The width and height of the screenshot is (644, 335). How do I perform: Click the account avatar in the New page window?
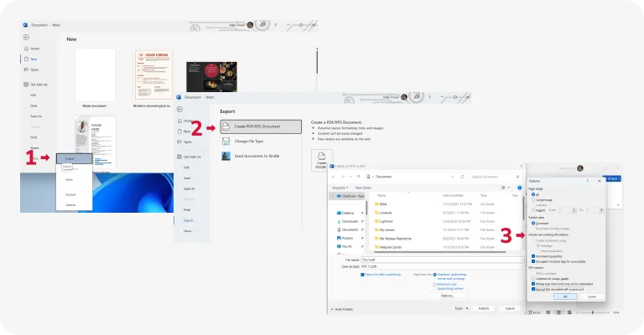tap(250, 25)
